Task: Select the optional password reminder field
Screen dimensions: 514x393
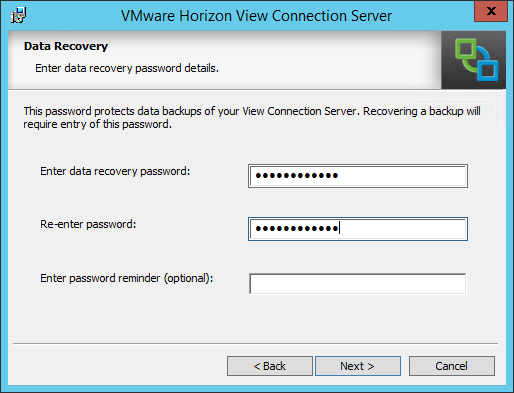Action: pos(358,284)
